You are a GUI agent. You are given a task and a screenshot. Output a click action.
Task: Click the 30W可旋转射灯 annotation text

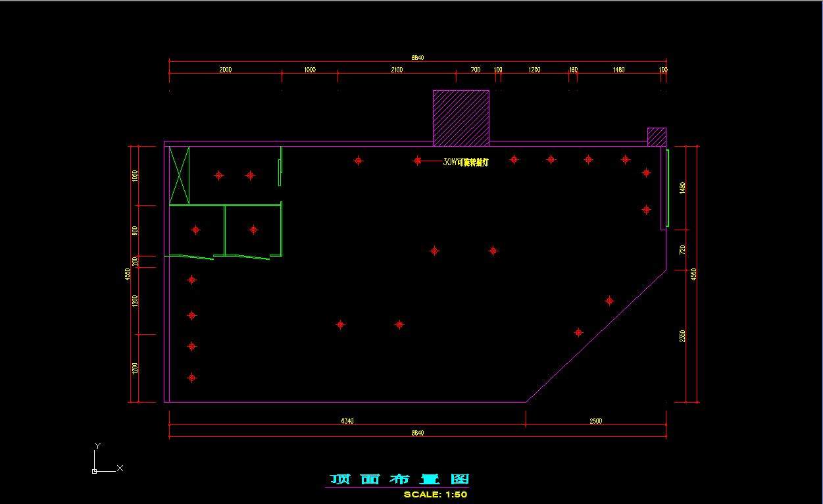point(466,162)
